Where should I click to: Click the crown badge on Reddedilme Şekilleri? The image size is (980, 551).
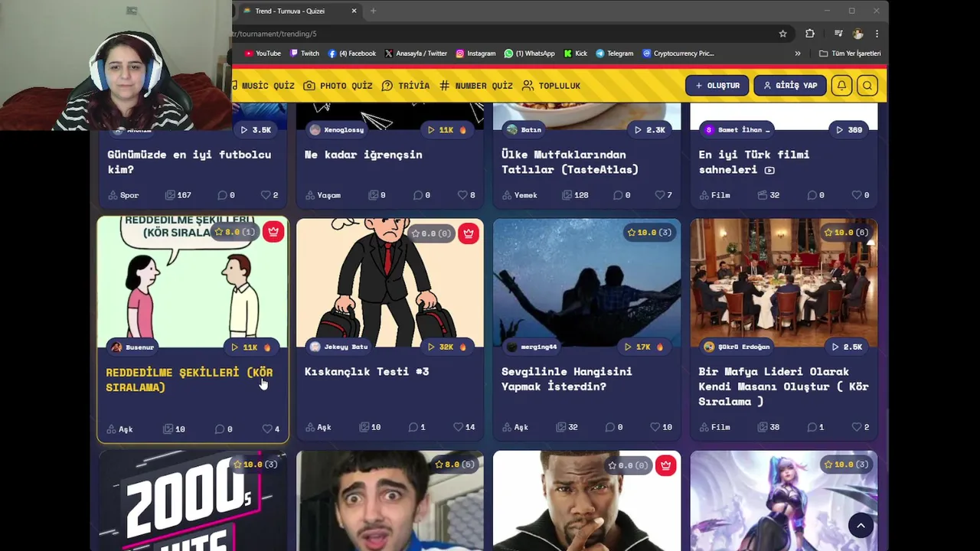pos(273,232)
